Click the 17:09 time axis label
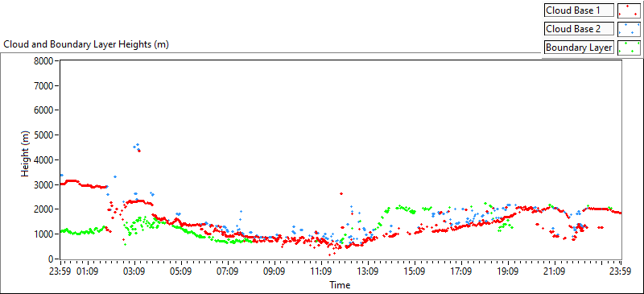 [x=461, y=271]
